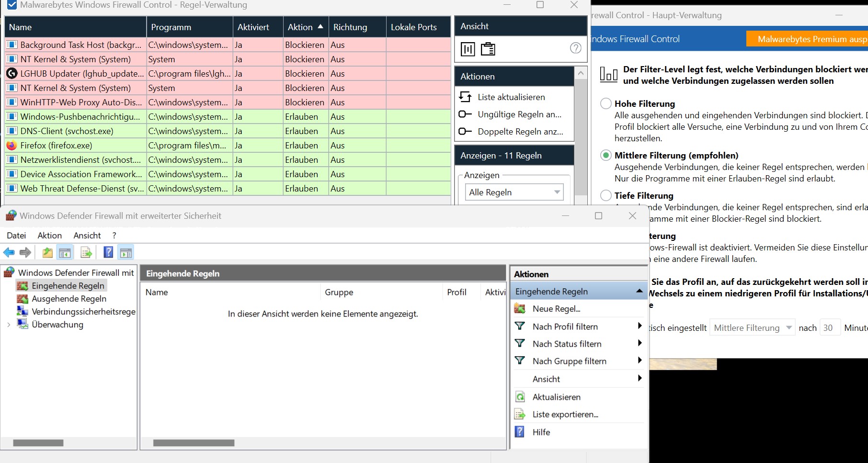Open the Datei menu
The width and height of the screenshot is (868, 463).
click(x=16, y=235)
